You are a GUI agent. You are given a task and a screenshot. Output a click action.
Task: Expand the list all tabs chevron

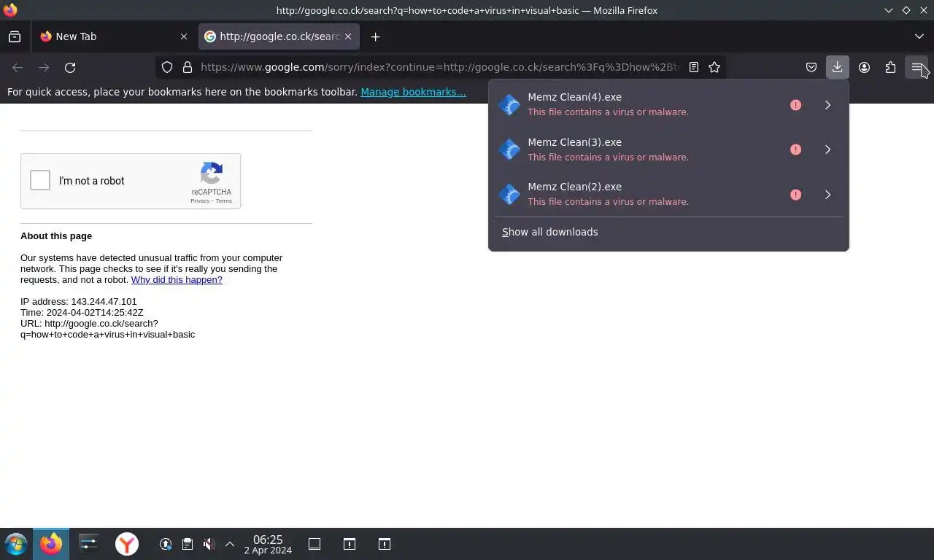click(x=919, y=36)
